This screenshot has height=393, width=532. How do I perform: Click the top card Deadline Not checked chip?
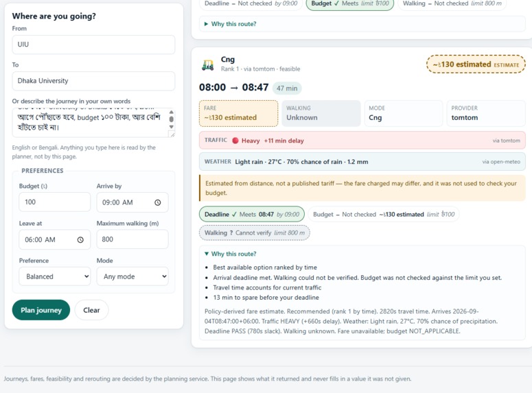[251, 3]
